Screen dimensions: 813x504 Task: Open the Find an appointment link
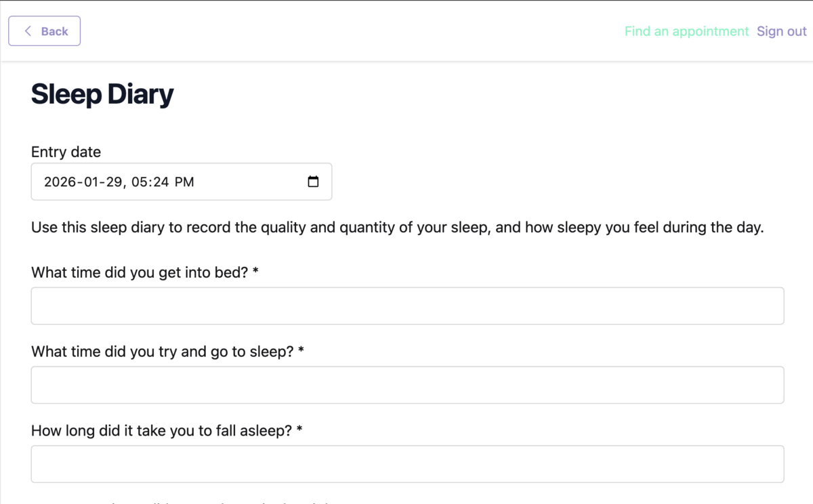coord(686,31)
